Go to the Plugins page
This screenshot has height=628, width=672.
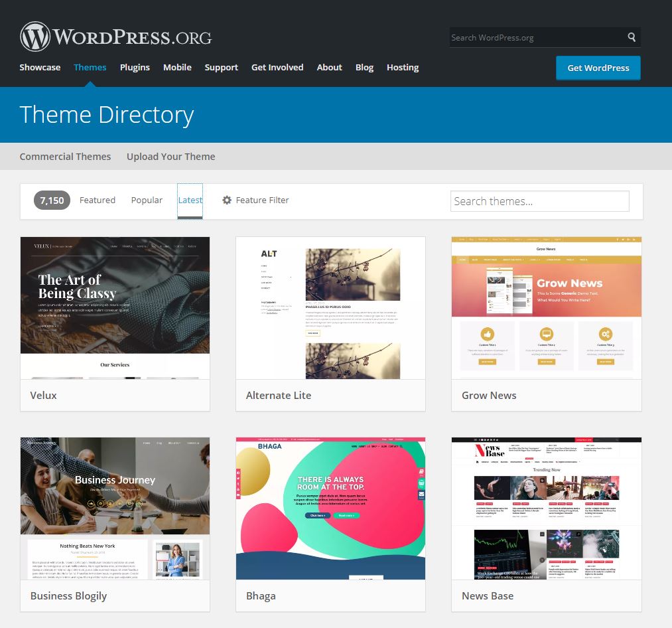(135, 67)
